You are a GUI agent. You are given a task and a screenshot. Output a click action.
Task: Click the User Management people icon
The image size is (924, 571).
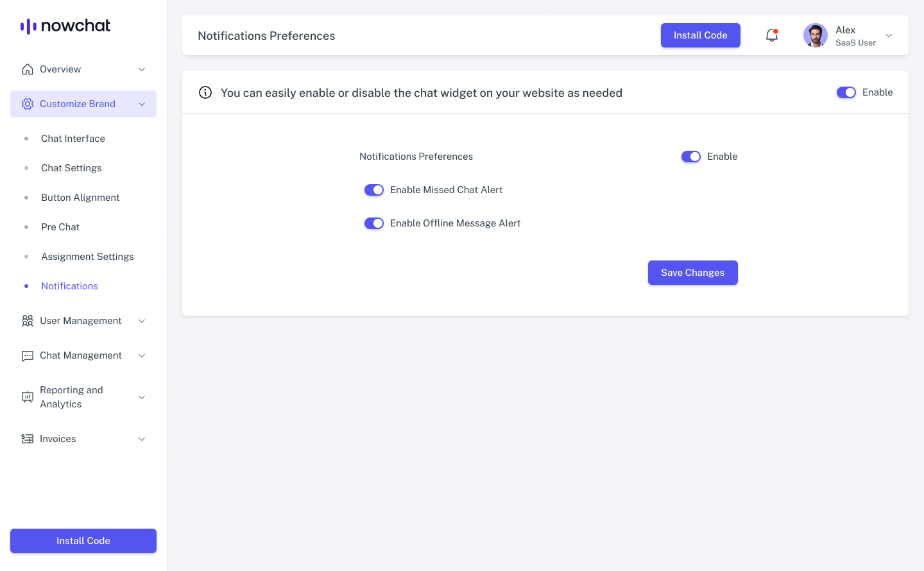pos(28,321)
